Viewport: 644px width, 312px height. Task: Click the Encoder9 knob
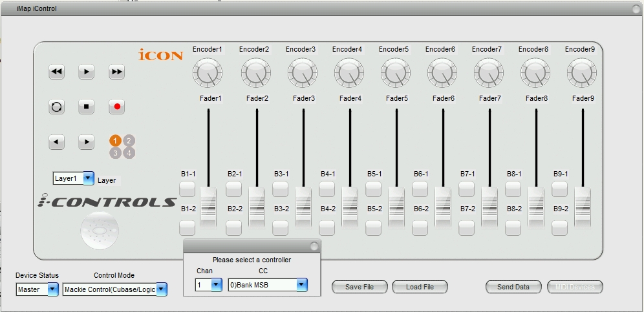[x=581, y=72]
